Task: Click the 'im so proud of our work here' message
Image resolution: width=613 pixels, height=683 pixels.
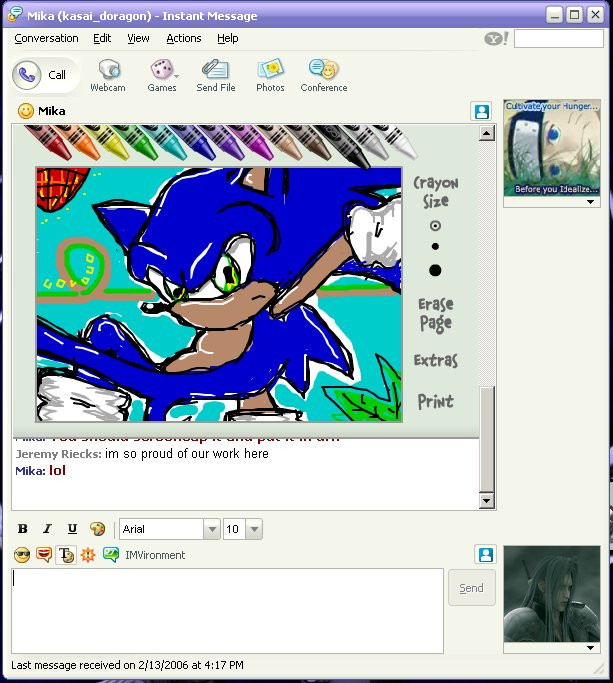Action: click(x=186, y=453)
